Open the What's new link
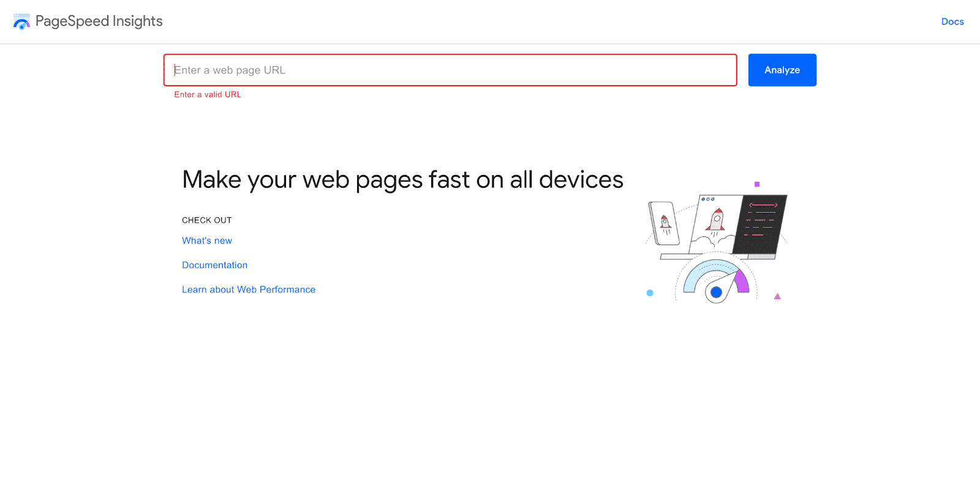 point(206,240)
